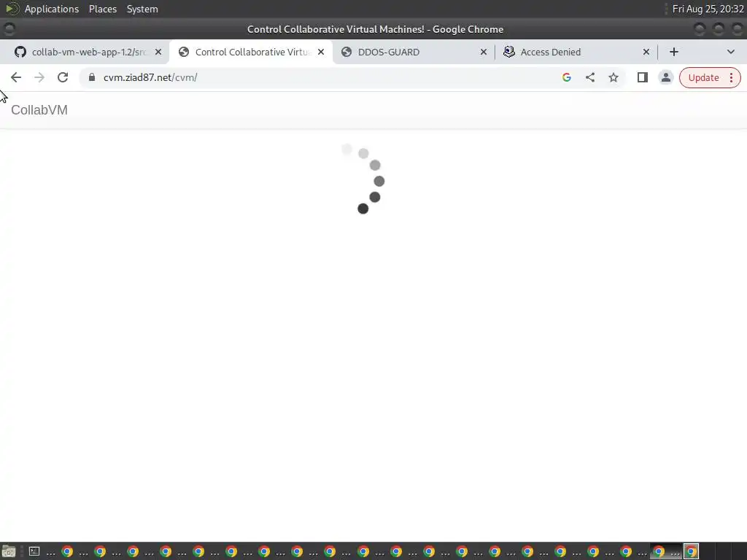The width and height of the screenshot is (747, 560).
Task: Open the System menu
Action: pos(142,9)
